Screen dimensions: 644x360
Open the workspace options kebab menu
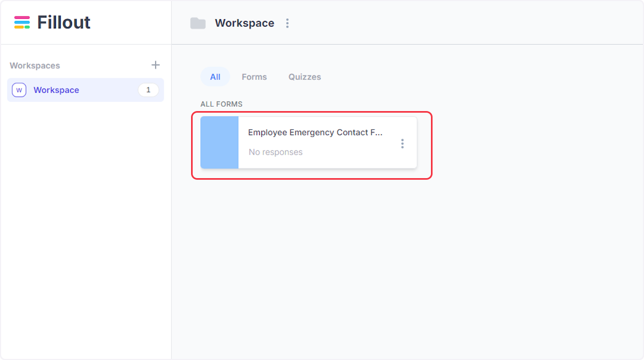pos(288,23)
